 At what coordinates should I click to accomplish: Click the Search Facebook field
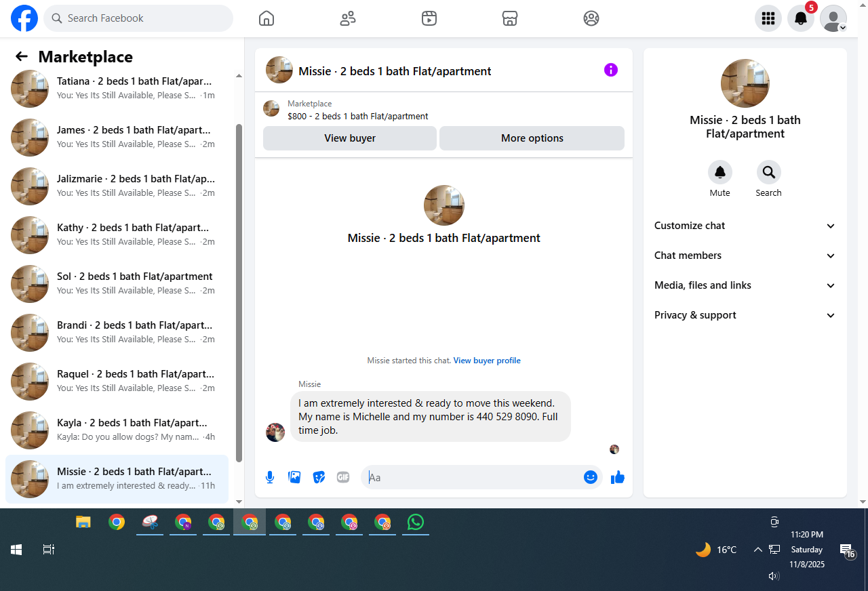point(138,18)
